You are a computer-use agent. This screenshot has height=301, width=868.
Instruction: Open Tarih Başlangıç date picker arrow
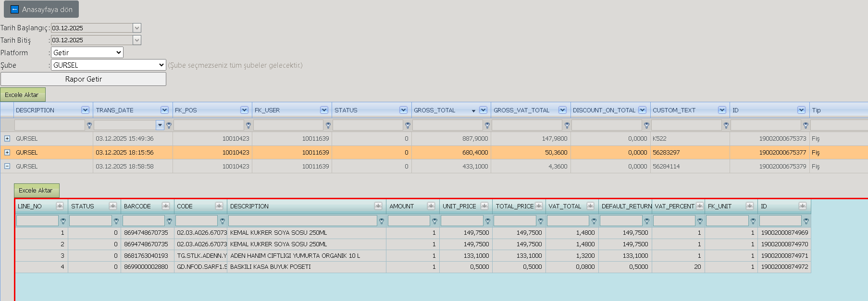[137, 28]
